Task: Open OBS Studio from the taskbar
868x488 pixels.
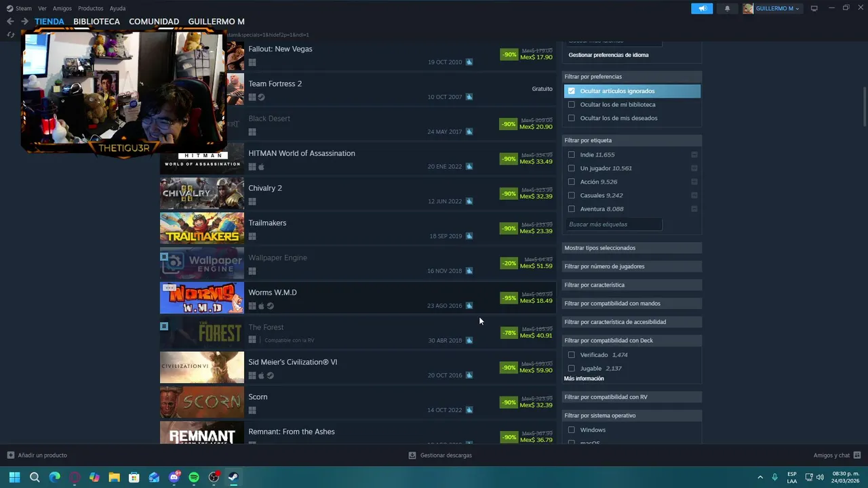Action: pos(214,477)
